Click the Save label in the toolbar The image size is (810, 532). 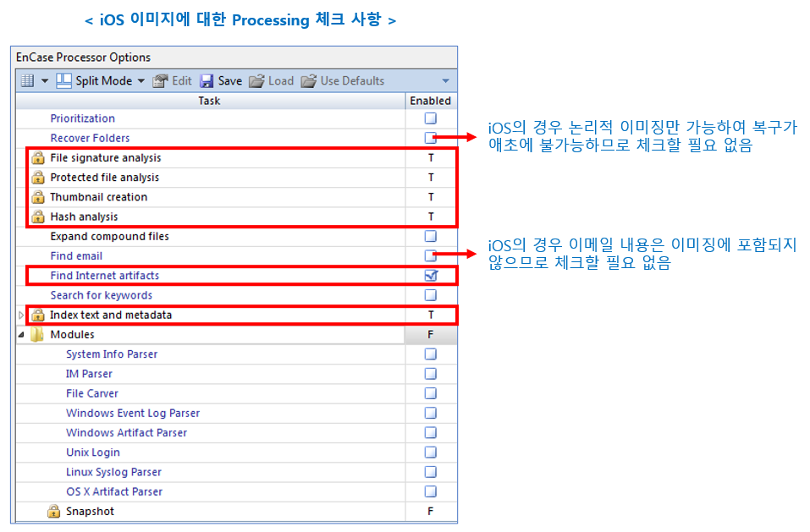click(230, 80)
